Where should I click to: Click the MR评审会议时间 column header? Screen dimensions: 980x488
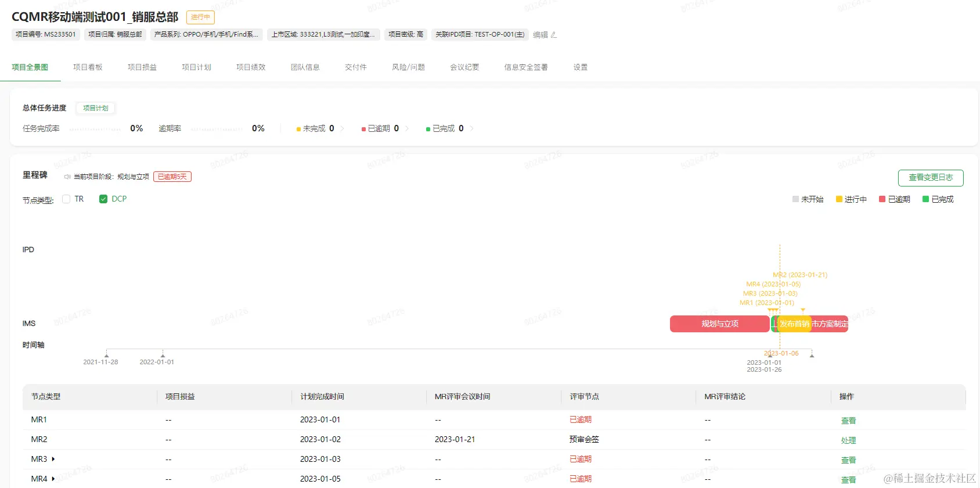click(463, 397)
